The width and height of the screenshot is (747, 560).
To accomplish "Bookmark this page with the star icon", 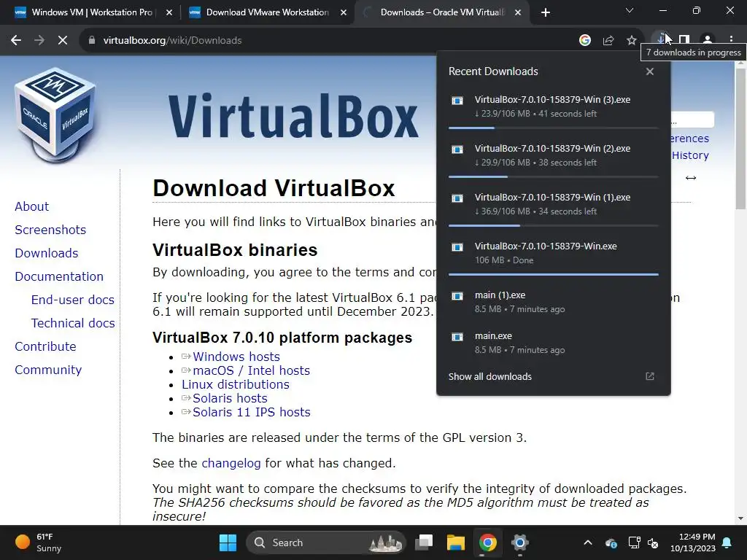I will coord(632,41).
